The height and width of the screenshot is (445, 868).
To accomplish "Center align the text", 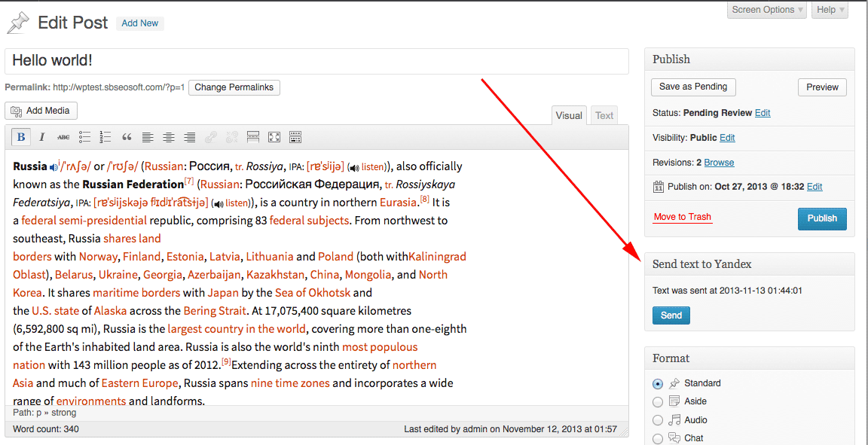I will (x=169, y=137).
